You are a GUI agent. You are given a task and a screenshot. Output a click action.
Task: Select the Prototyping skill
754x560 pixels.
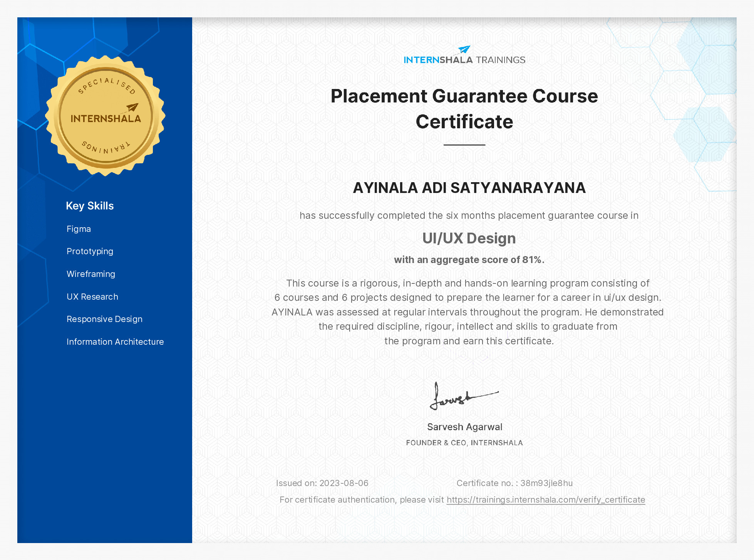coord(90,251)
